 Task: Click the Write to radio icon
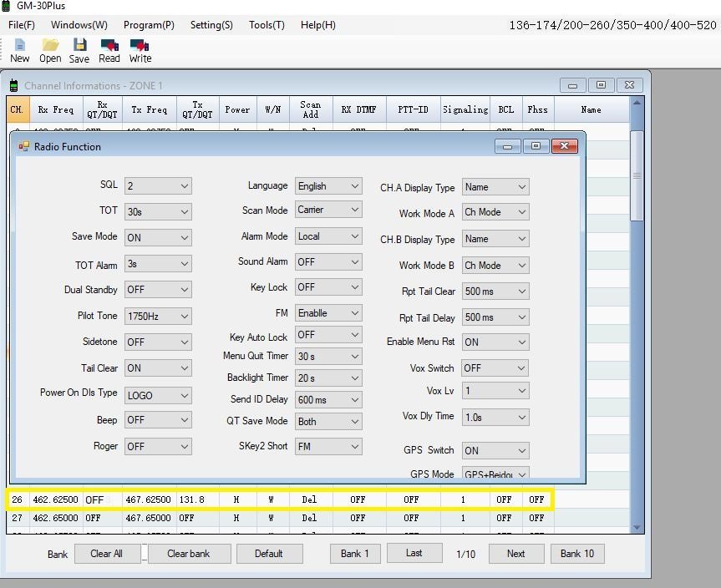tap(140, 45)
